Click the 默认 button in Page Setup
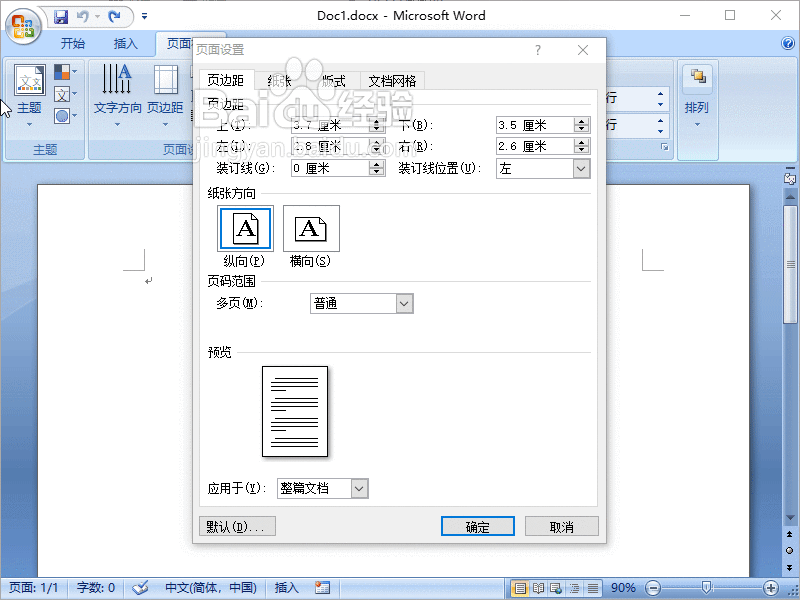This screenshot has width=800, height=600. click(237, 525)
